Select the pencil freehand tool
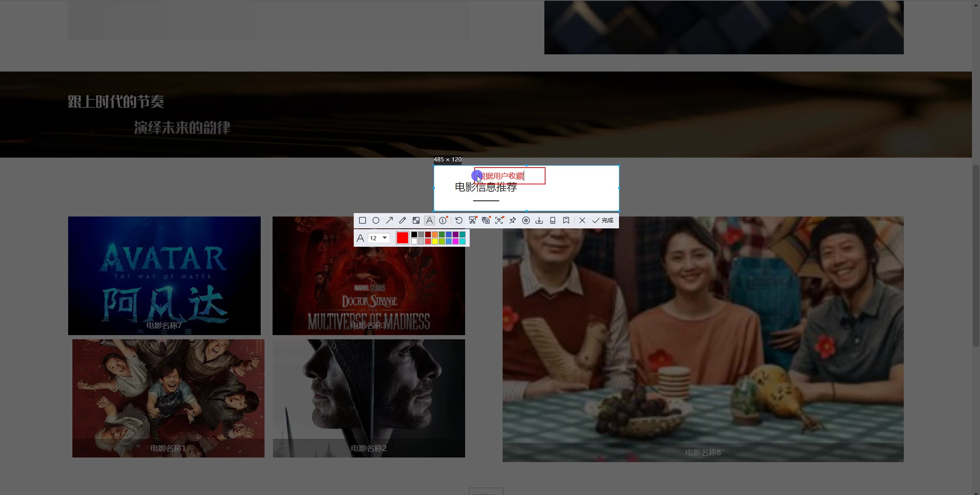 click(402, 220)
